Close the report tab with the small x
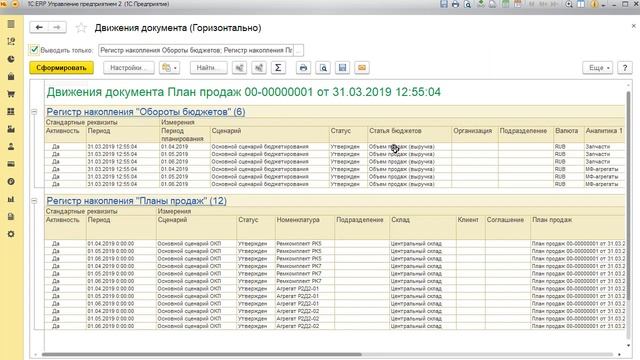640x360 pixels. click(x=633, y=26)
